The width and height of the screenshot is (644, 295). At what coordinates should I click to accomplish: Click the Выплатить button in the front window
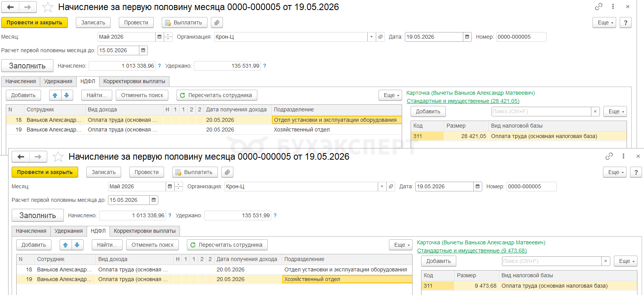pyautogui.click(x=195, y=172)
